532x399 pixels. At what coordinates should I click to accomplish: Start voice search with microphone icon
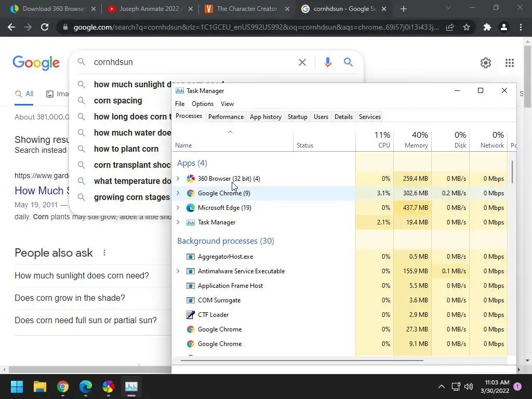coord(327,62)
